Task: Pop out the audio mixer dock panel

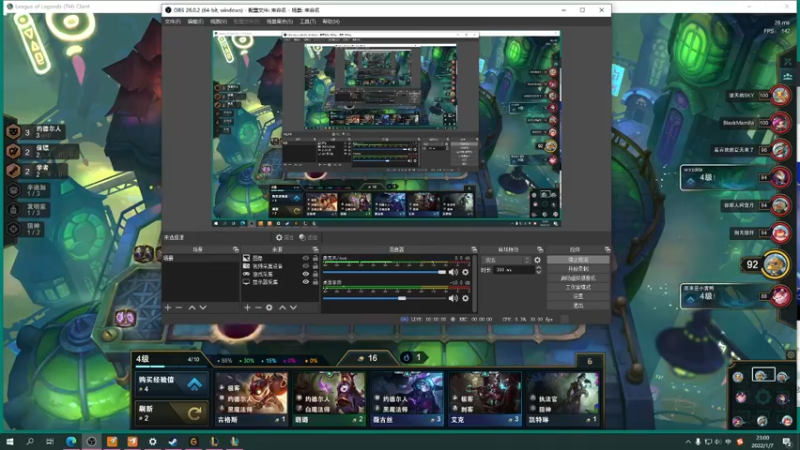Action: [x=474, y=249]
